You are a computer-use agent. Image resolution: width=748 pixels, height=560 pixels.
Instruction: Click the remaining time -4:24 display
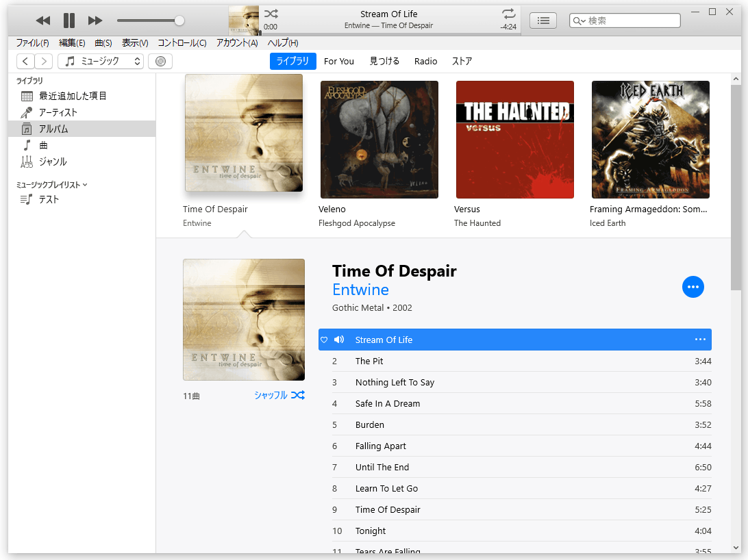click(x=508, y=27)
